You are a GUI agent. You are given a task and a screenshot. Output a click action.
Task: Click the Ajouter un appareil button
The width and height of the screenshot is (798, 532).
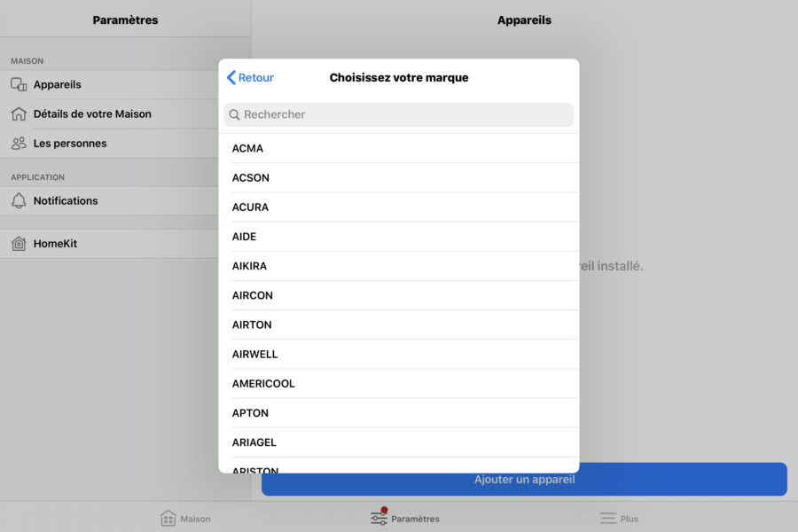[x=524, y=479]
